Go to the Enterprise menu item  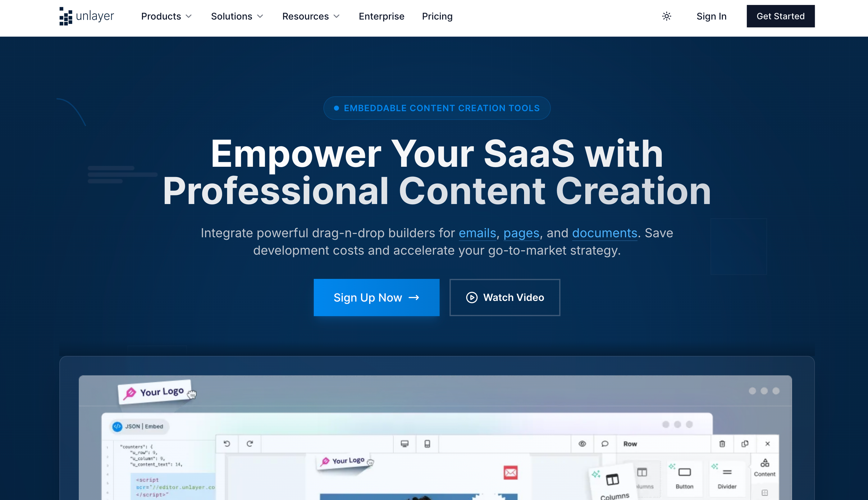[x=381, y=16]
